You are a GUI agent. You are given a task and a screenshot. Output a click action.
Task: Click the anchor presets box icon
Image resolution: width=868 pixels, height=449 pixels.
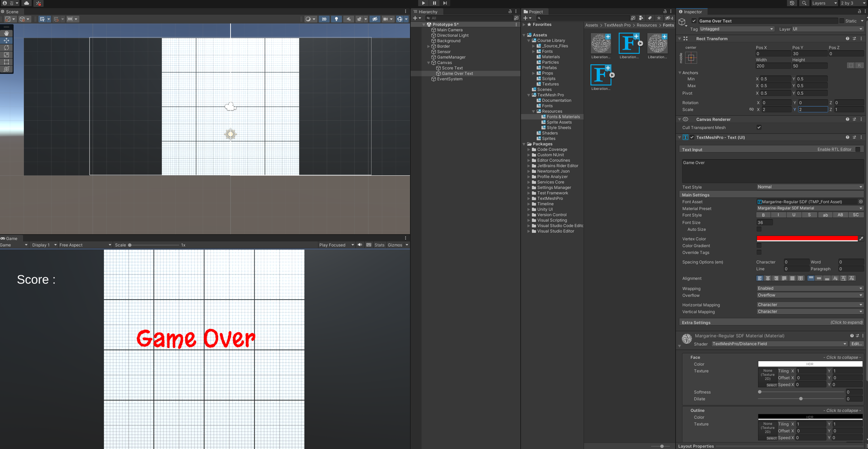coord(691,58)
